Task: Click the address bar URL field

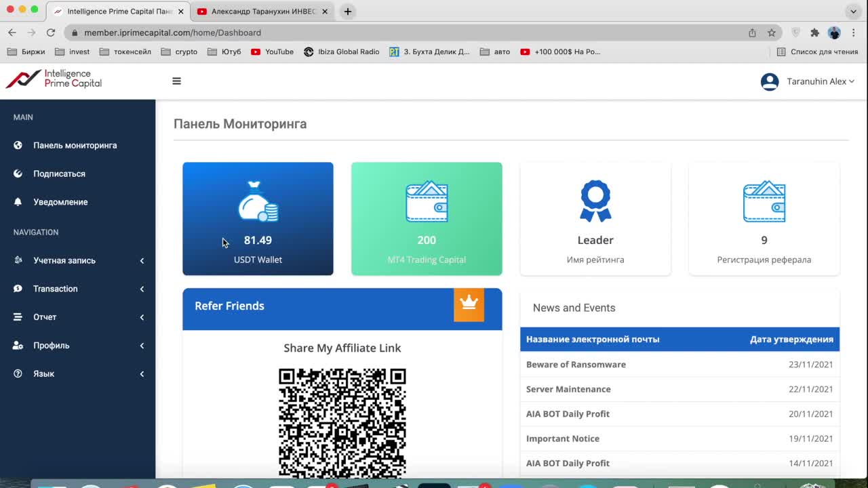Action: tap(407, 33)
